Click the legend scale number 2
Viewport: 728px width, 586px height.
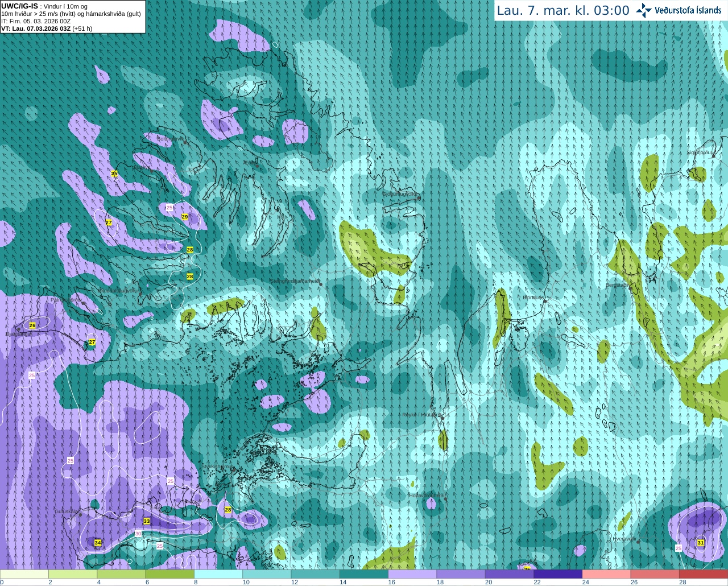50,582
